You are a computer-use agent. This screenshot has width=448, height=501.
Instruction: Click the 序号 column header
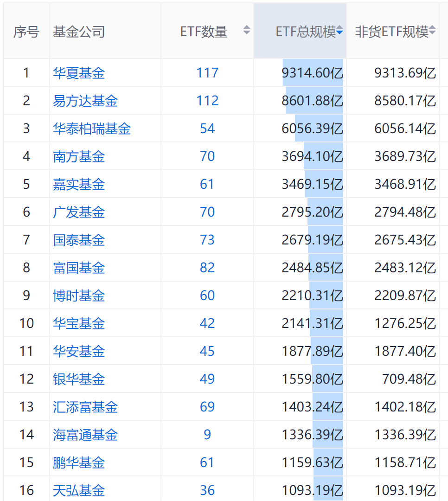coord(26,32)
